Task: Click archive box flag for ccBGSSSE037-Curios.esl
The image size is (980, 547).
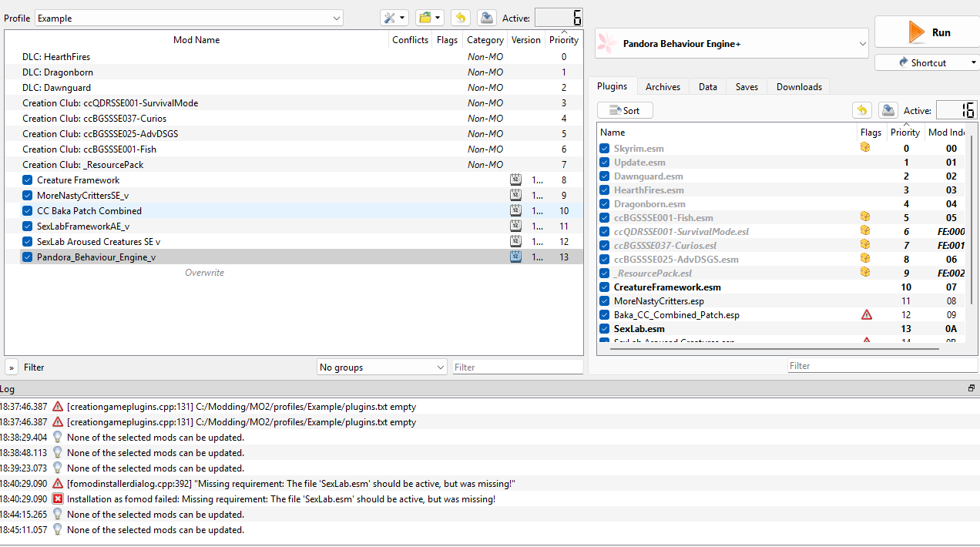Action: [865, 244]
